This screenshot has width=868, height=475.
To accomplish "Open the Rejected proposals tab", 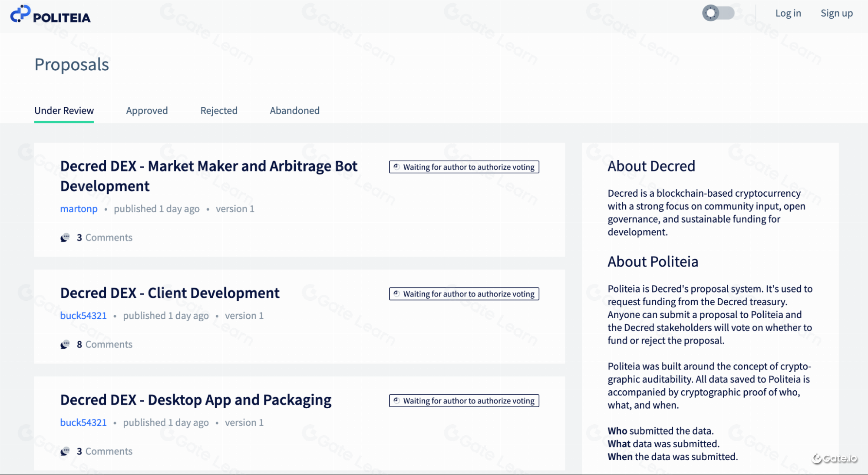I will (x=219, y=111).
